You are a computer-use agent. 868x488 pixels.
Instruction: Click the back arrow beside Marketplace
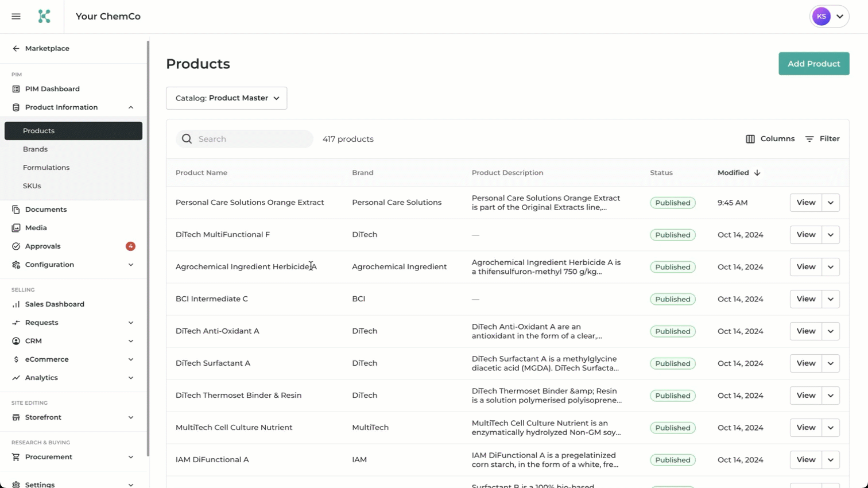coord(16,49)
